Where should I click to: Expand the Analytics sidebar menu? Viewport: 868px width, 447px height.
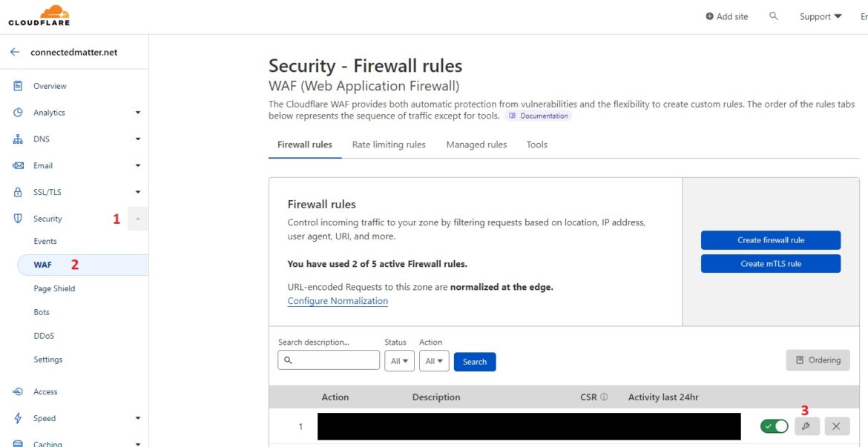tap(137, 112)
